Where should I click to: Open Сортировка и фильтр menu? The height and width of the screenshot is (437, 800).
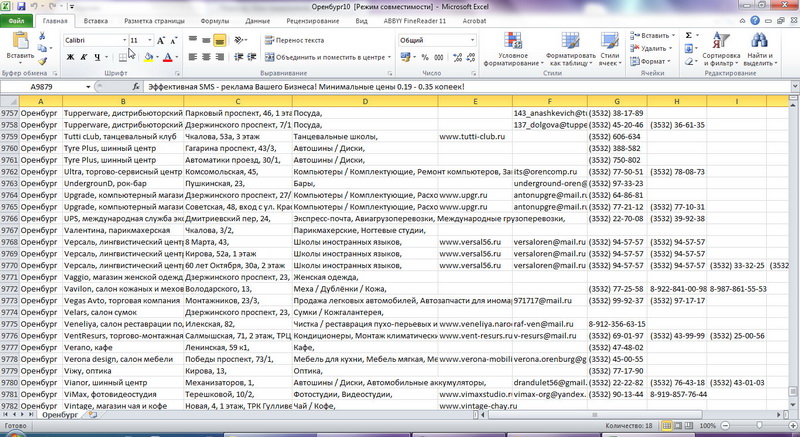tap(721, 49)
